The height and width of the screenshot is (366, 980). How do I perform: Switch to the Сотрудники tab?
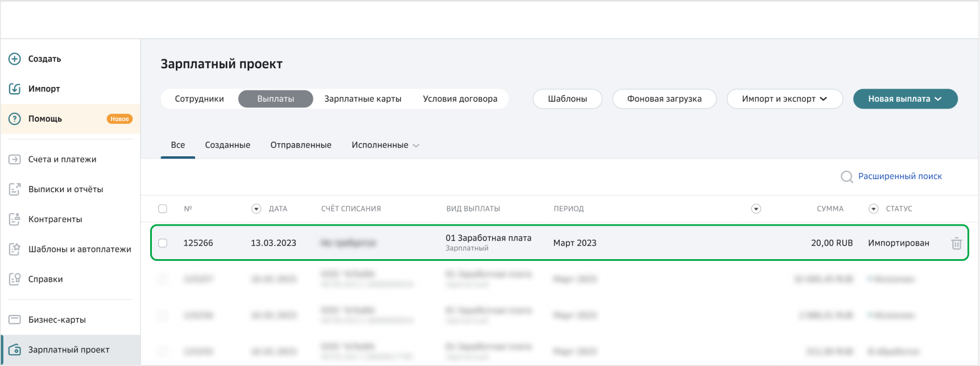[199, 99]
